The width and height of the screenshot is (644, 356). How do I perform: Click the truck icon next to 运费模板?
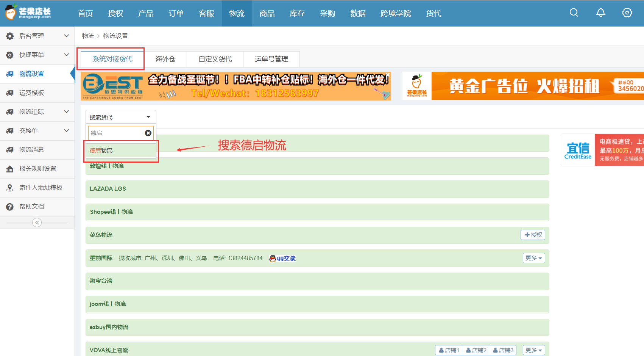10,93
